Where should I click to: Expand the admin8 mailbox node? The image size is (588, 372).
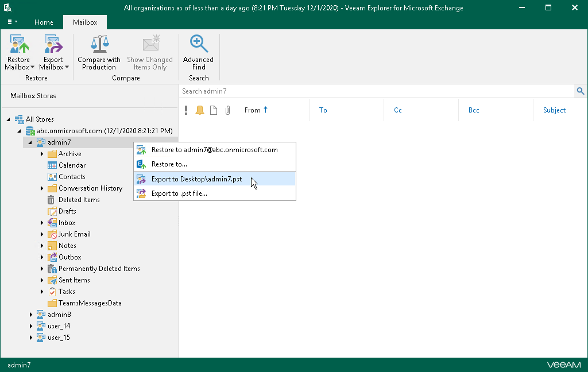pos(31,315)
